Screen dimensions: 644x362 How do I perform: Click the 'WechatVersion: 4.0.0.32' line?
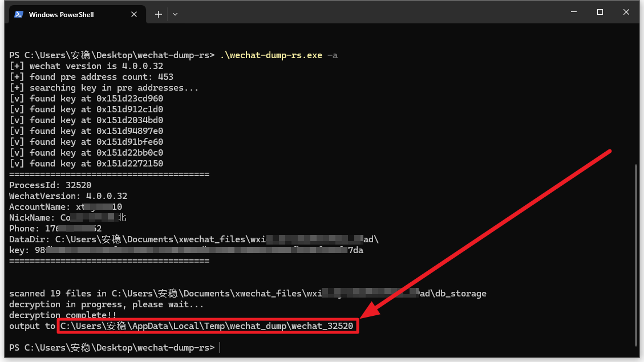[x=68, y=196]
